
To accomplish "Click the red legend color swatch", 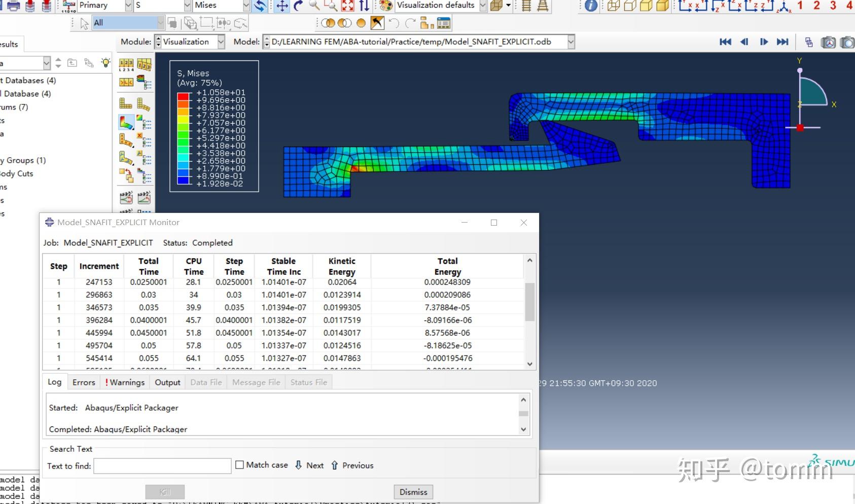I will pyautogui.click(x=183, y=96).
